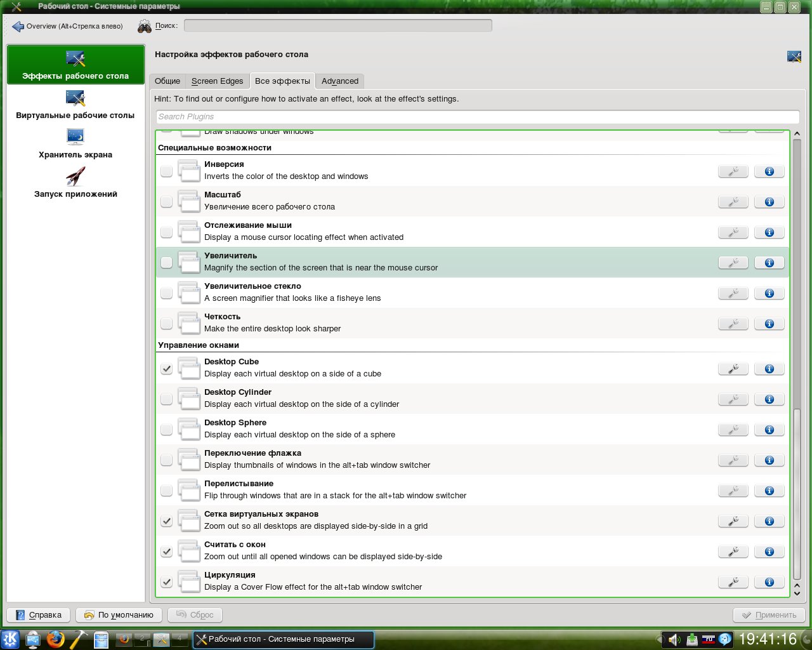The height and width of the screenshot is (650, 812).
Task: Switch to the Advanced tab
Action: coord(340,81)
